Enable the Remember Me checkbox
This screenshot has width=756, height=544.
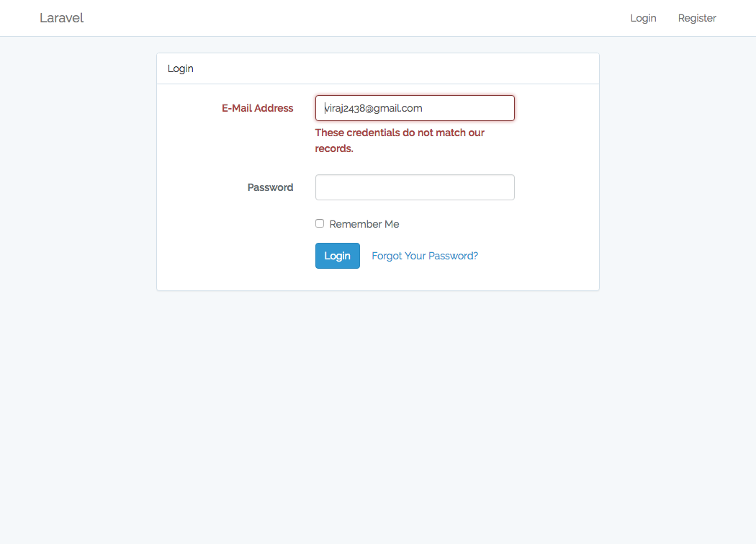pos(320,223)
